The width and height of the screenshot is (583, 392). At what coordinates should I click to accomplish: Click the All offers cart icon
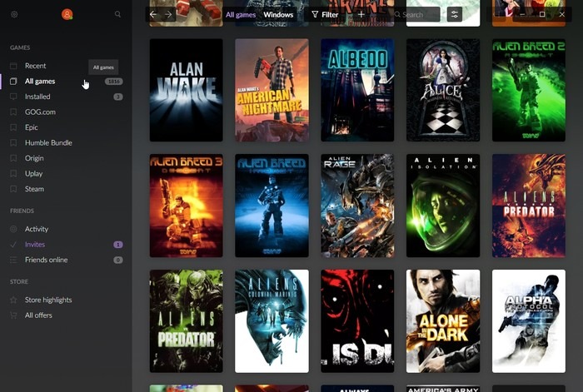point(13,315)
